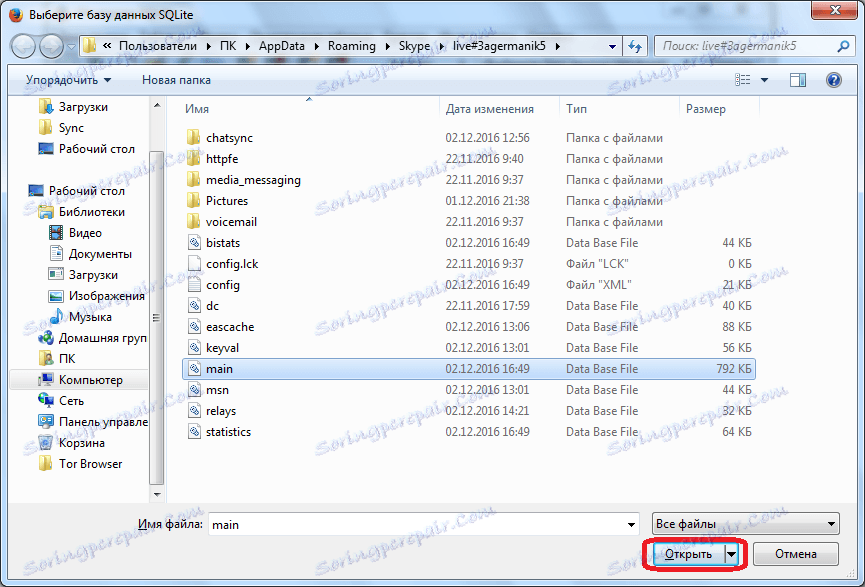
Task: Select the voicemail folder icon
Action: point(194,221)
